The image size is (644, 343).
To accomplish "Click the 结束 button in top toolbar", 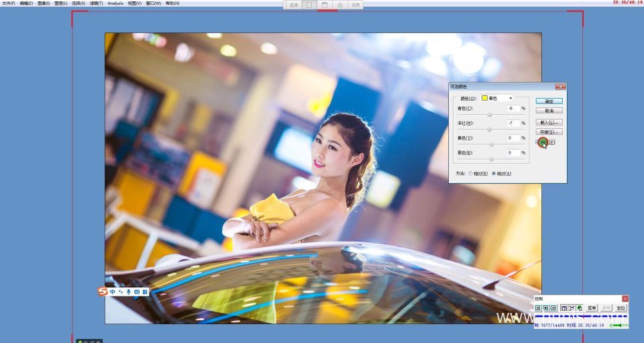I will click(x=356, y=5).
